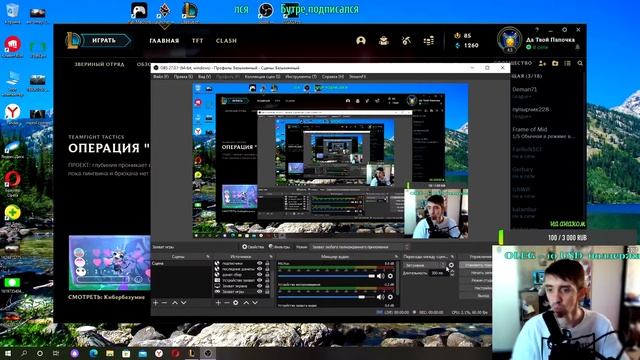Open the Collection icon in League client
Image resolution: width=640 pixels, height=360 pixels.
pyautogui.click(x=384, y=40)
